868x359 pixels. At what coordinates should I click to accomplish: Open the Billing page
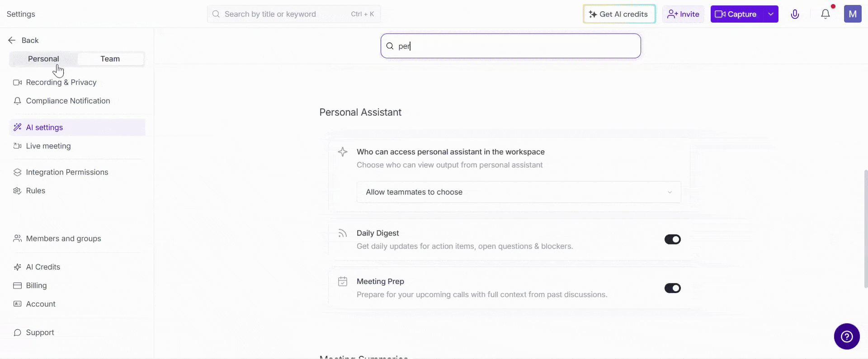pos(77,285)
